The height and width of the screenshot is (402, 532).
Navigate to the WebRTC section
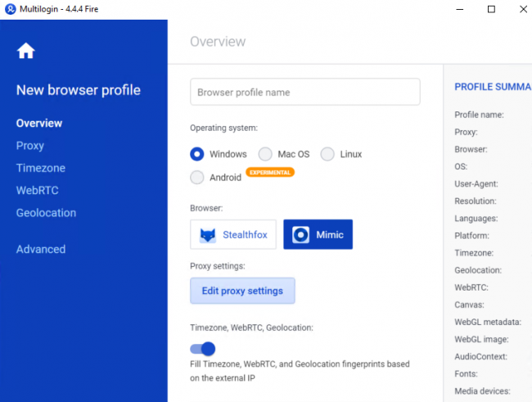click(38, 190)
